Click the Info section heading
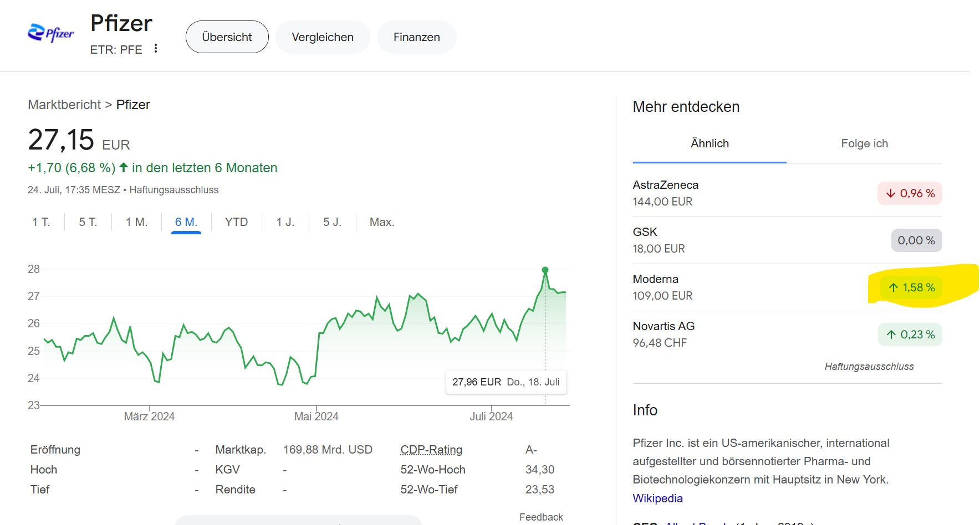Image resolution: width=980 pixels, height=525 pixels. pos(645,410)
